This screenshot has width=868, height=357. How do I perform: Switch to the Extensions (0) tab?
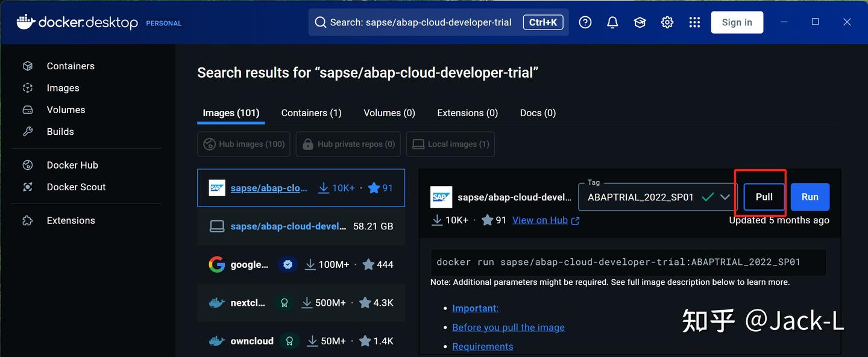click(467, 113)
